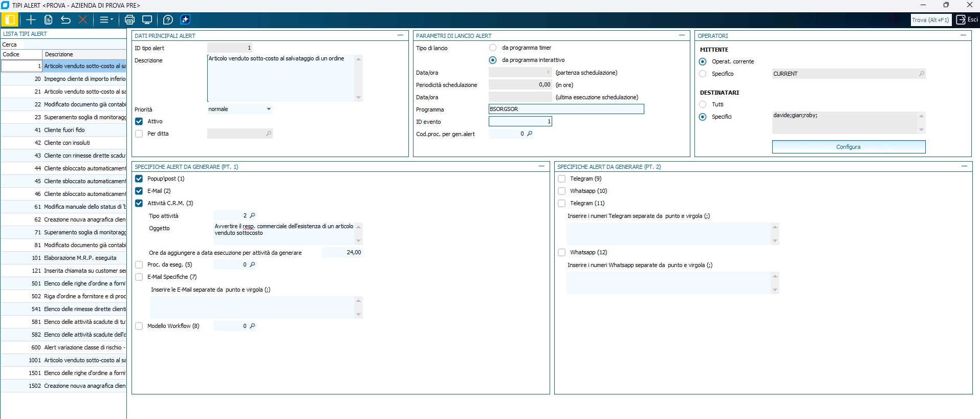
Task: Open the lookup magnifier in the CURRENT field
Action: point(922,74)
